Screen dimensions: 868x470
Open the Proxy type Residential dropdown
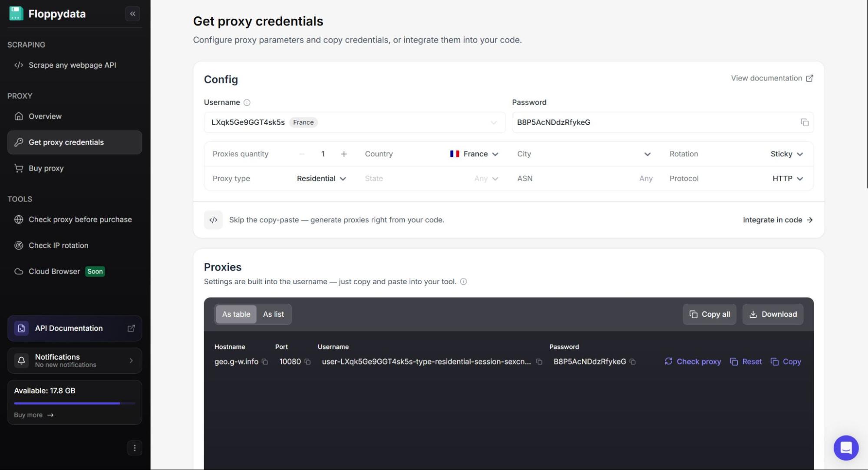pos(321,178)
